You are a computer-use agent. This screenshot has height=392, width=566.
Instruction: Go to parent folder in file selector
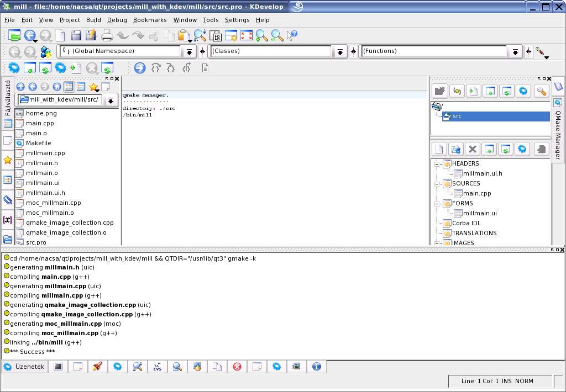coord(20,87)
